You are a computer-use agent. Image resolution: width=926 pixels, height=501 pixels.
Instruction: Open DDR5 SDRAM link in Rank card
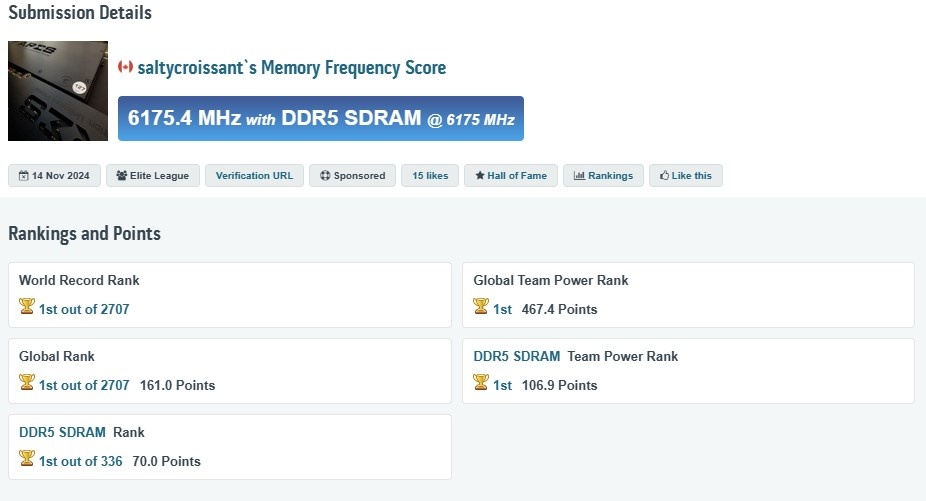pyautogui.click(x=62, y=432)
